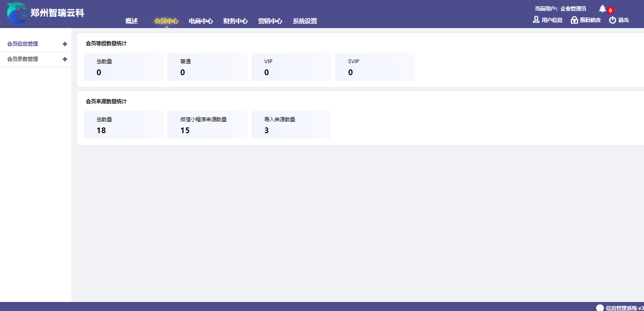The height and width of the screenshot is (311, 644).
Task: Click the 退出 power icon
Action: click(613, 20)
